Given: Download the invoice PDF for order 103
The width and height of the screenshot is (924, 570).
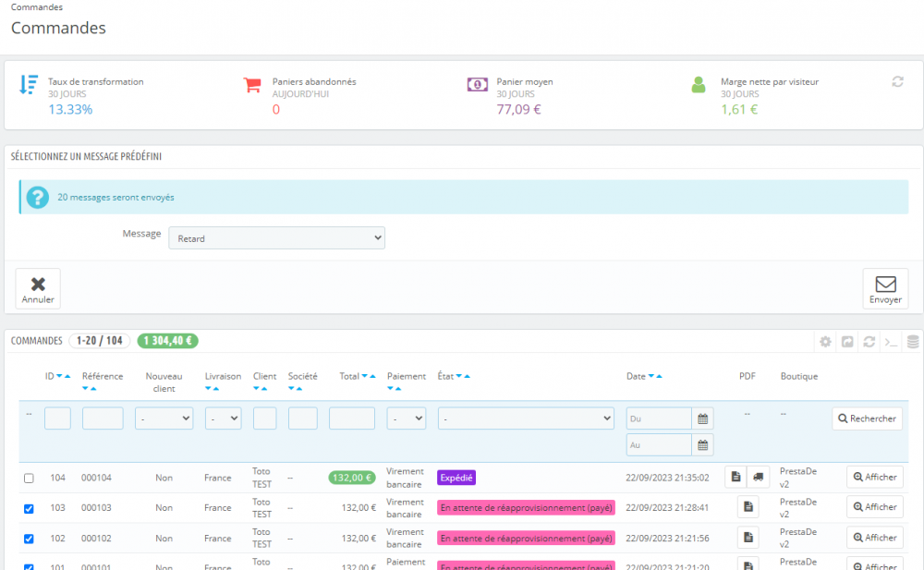Looking at the screenshot, I should coord(748,506).
